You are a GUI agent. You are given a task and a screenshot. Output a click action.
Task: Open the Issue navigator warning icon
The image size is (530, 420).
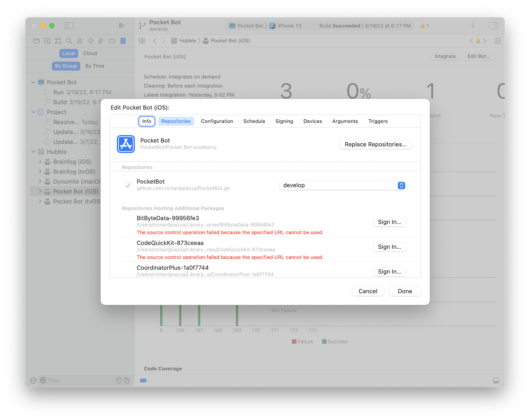[x=80, y=41]
